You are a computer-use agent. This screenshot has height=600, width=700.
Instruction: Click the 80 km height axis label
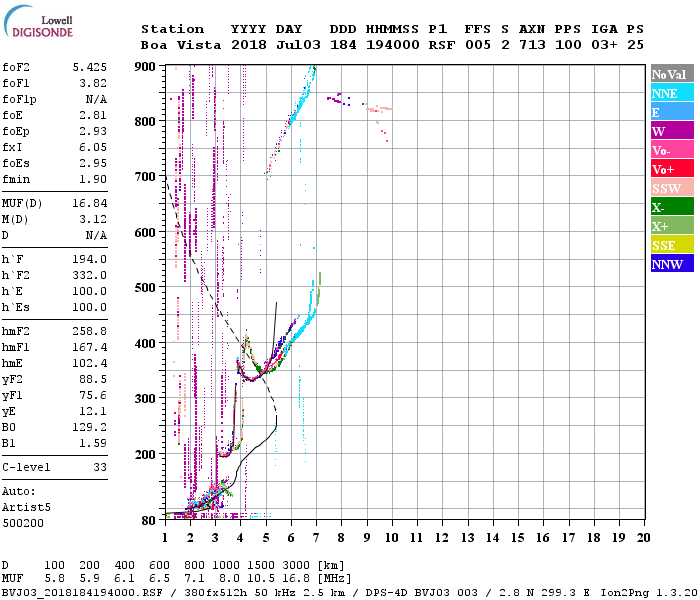pos(148,521)
